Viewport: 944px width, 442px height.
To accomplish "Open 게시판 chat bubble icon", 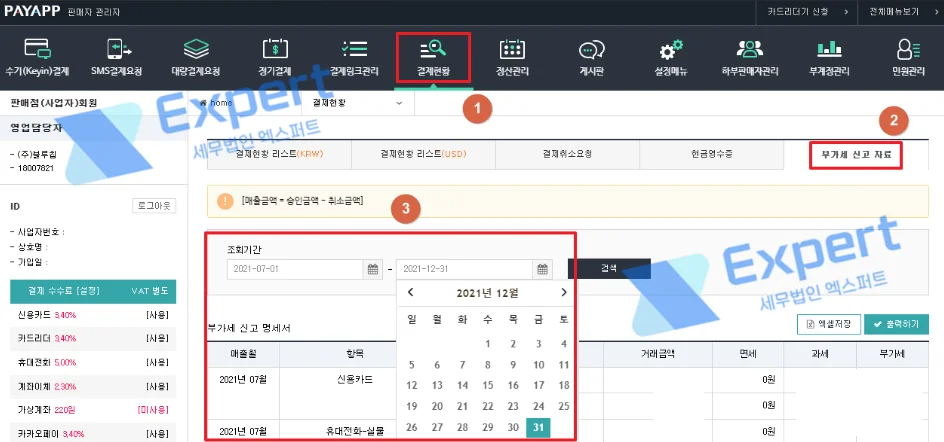I will point(591,49).
